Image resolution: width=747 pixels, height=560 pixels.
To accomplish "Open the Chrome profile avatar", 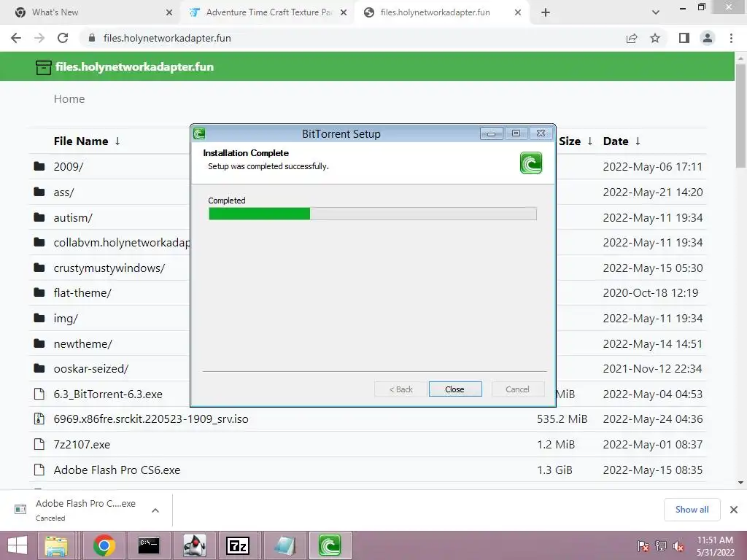I will click(708, 38).
